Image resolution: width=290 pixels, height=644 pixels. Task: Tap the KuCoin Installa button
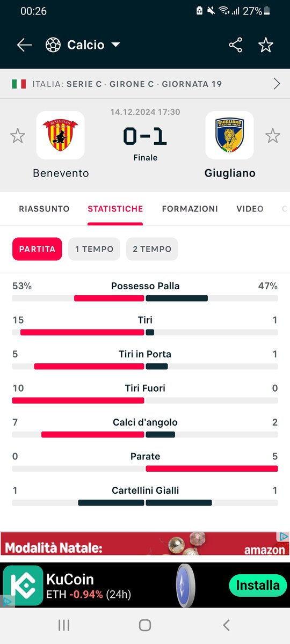[258, 585]
